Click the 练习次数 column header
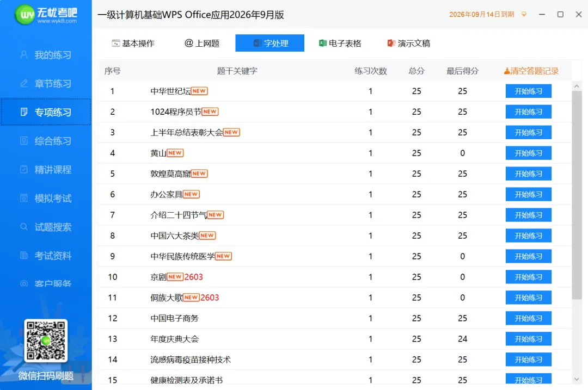 point(371,71)
